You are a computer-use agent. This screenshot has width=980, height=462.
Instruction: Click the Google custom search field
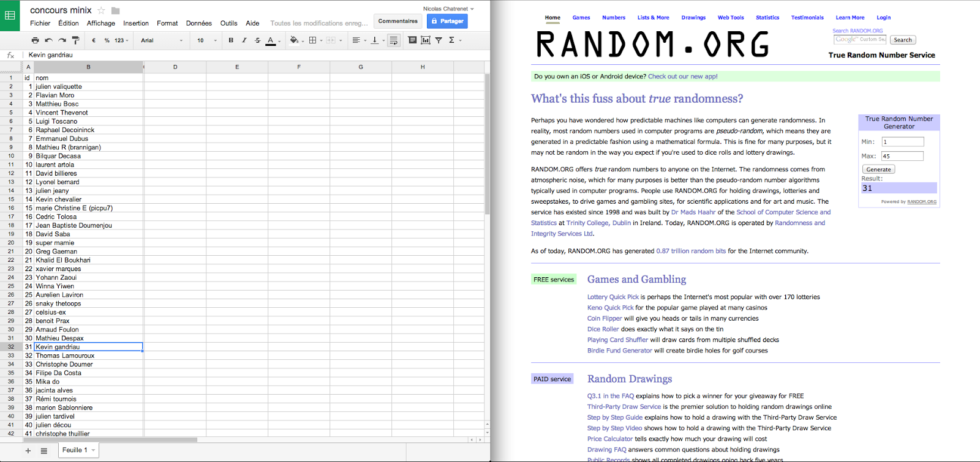860,39
